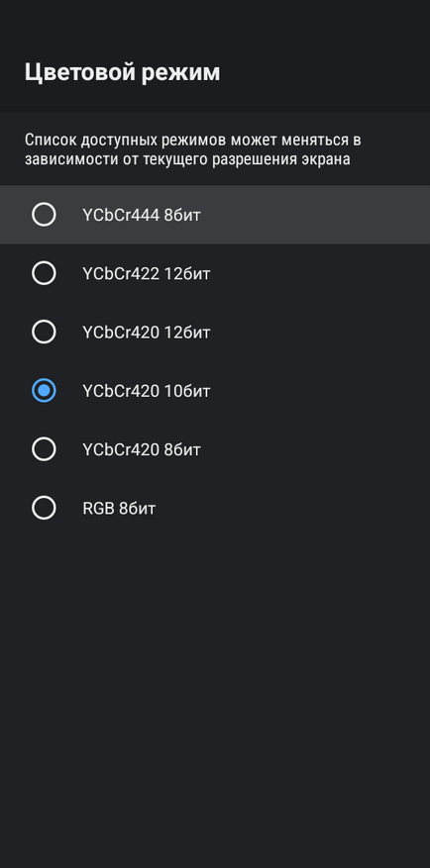This screenshot has height=868, width=430.
Task: Click the "YCbCr444 8бит" label text
Action: click(x=142, y=215)
